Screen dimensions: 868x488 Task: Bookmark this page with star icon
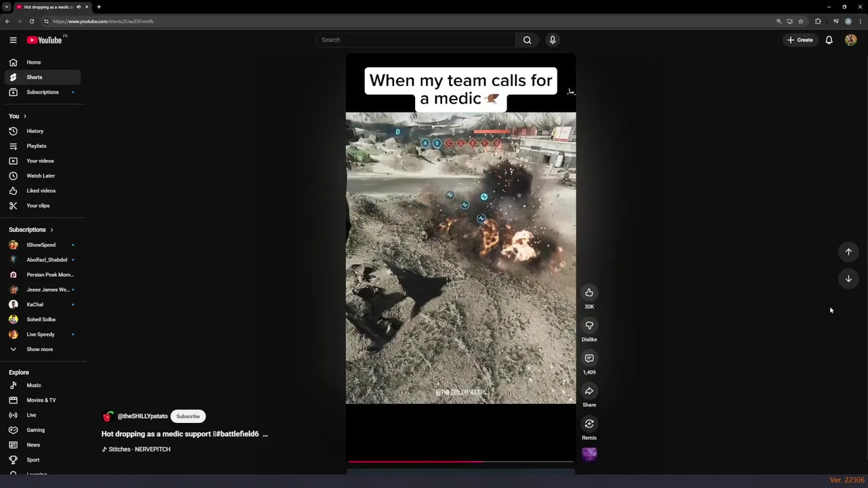(801, 21)
